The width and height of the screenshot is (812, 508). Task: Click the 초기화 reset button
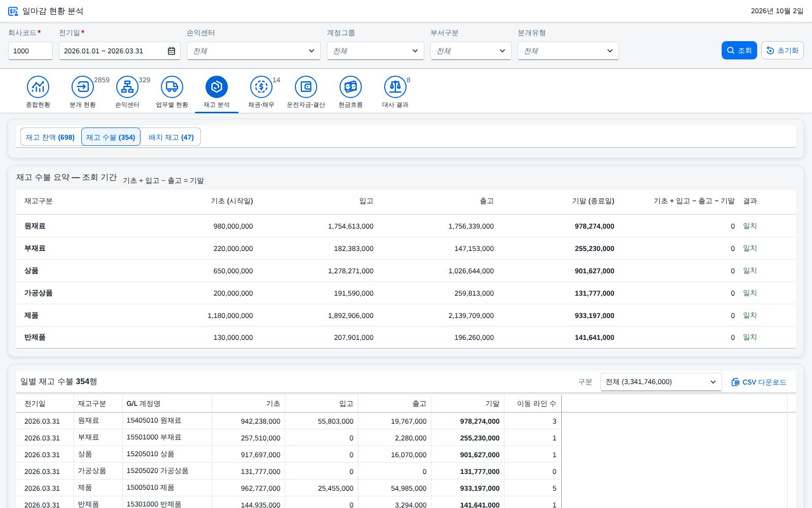coord(783,50)
